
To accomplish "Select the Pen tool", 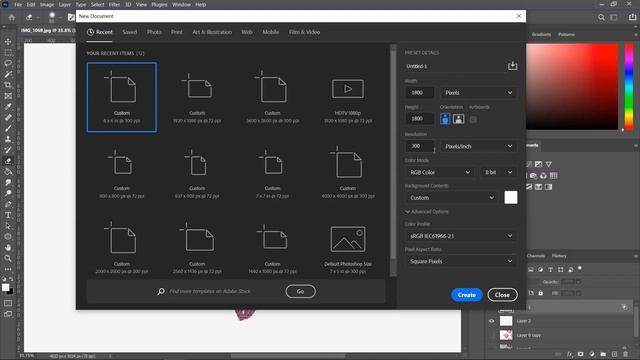I will tap(8, 204).
